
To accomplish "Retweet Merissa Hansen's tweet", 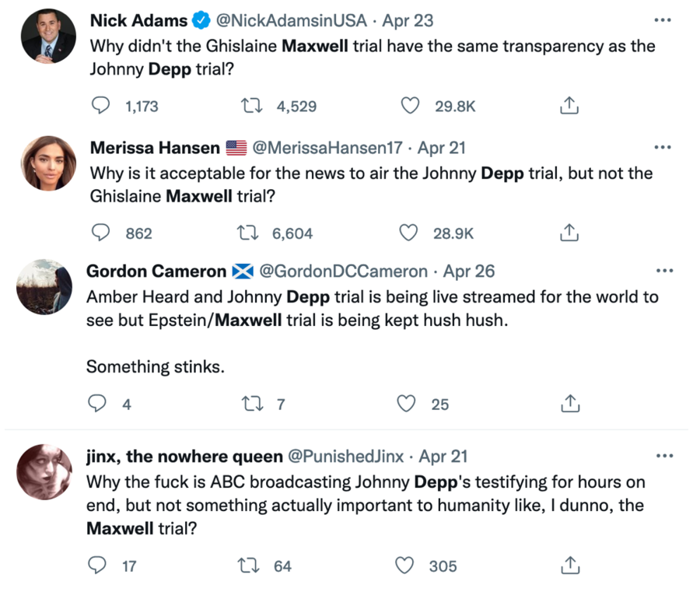I will (247, 233).
